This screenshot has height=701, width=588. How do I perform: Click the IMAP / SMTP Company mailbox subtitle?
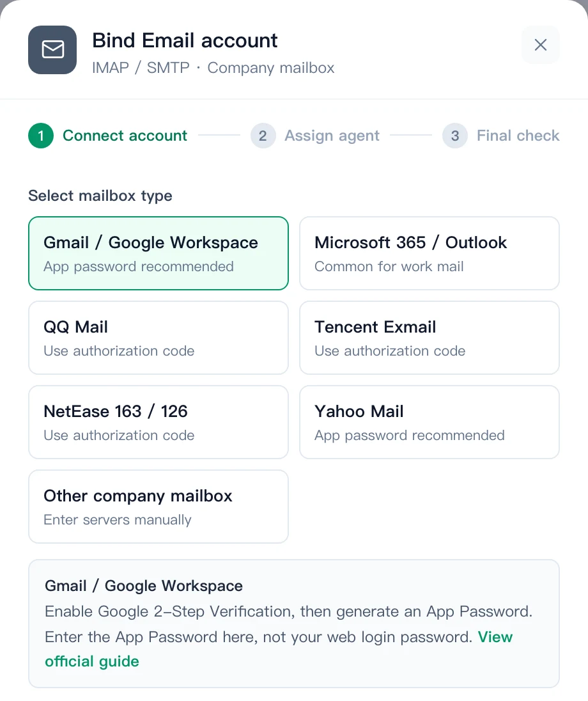[x=213, y=68]
